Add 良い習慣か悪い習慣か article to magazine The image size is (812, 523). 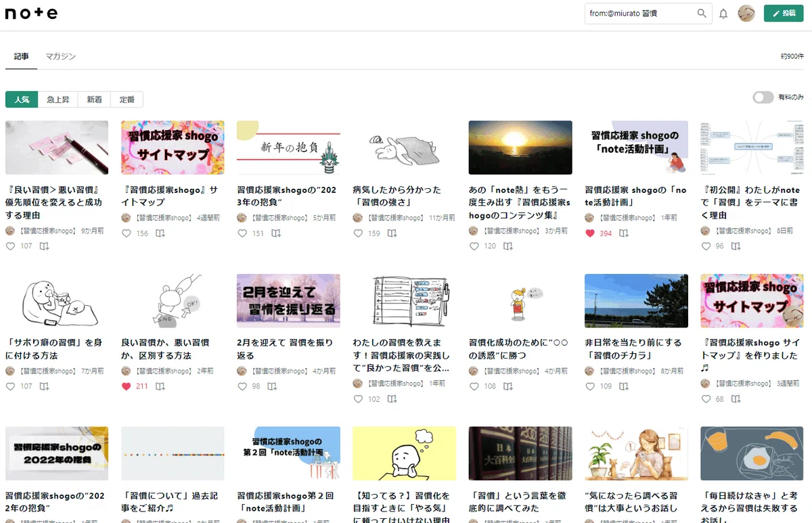[x=160, y=386]
